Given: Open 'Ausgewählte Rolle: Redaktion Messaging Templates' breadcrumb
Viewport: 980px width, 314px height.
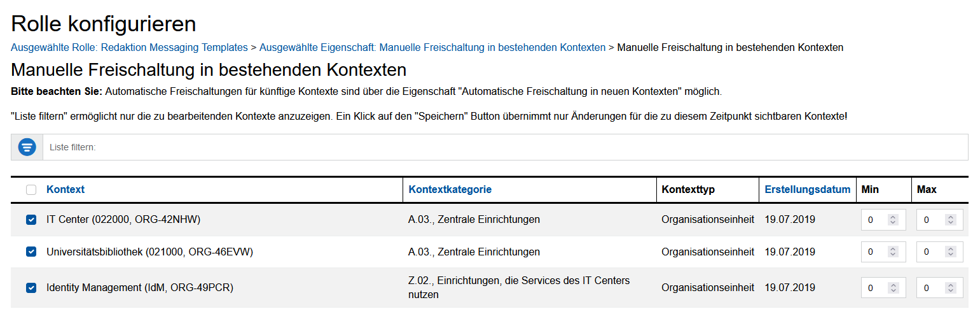Looking at the screenshot, I should [129, 47].
